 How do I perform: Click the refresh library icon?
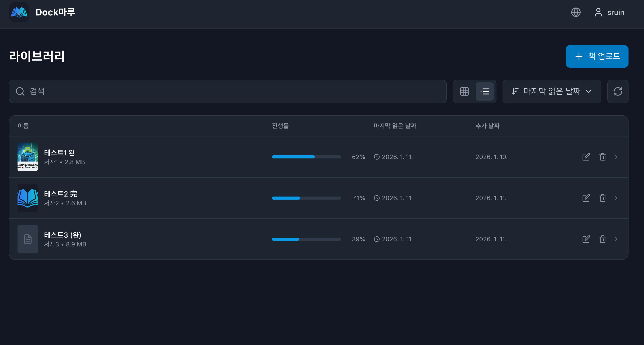(x=618, y=91)
